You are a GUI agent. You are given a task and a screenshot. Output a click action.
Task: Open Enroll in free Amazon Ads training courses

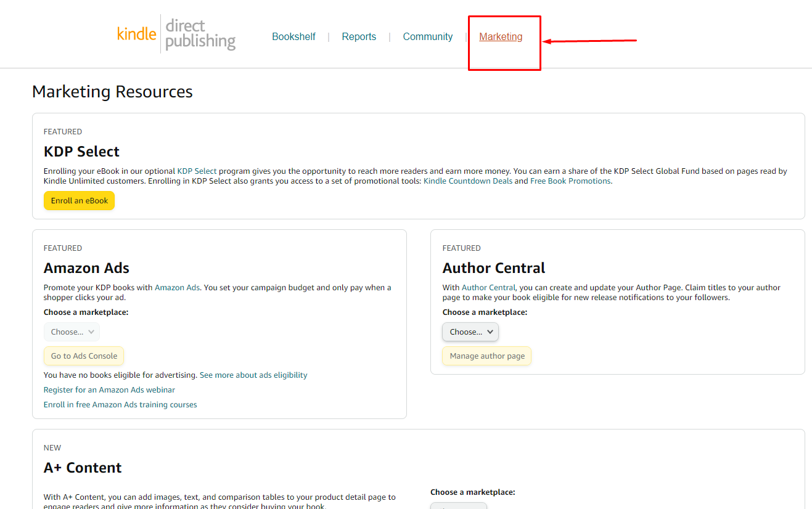[120, 405]
